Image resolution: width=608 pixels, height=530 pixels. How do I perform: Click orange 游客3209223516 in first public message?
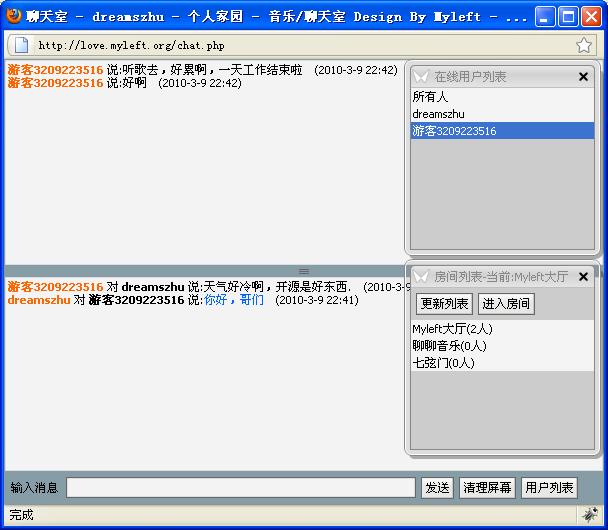coord(55,70)
